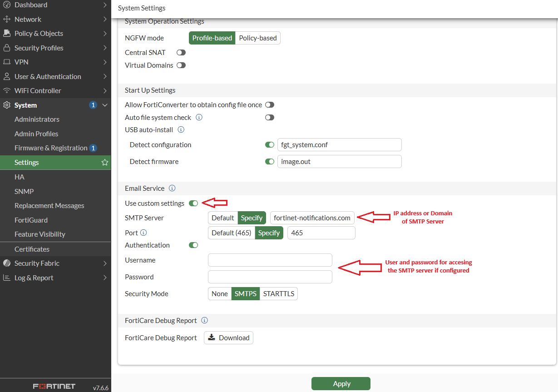Screen dimensions: 558x392
Task: Click the port number field
Action: point(321,233)
